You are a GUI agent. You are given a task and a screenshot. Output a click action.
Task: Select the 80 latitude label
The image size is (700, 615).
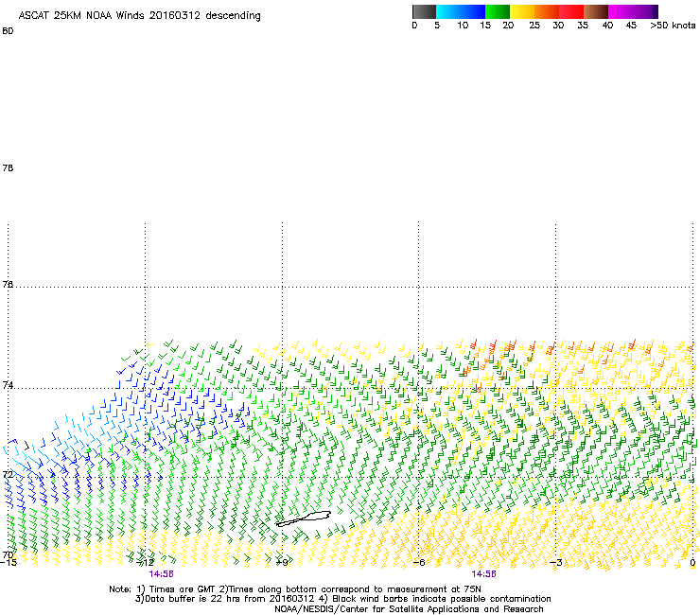[8, 31]
